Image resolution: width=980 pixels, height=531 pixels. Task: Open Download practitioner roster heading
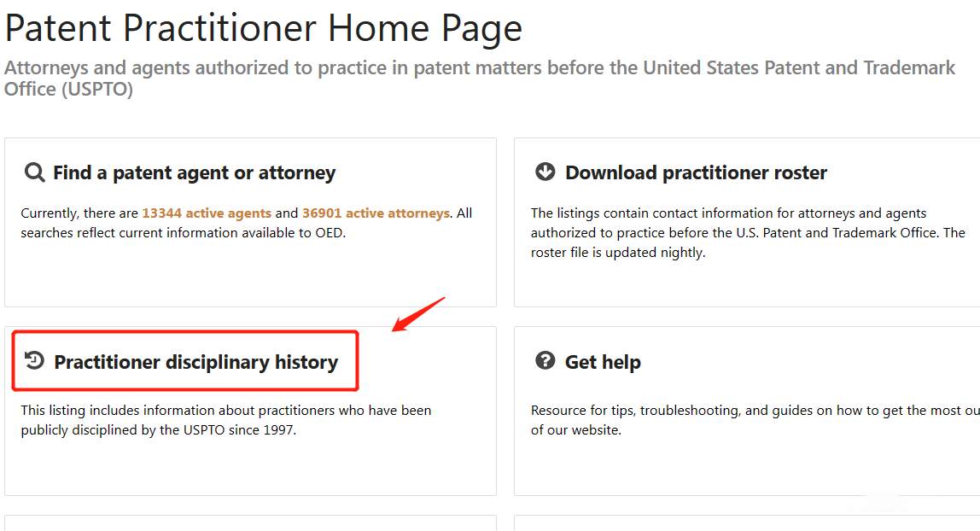click(x=696, y=172)
